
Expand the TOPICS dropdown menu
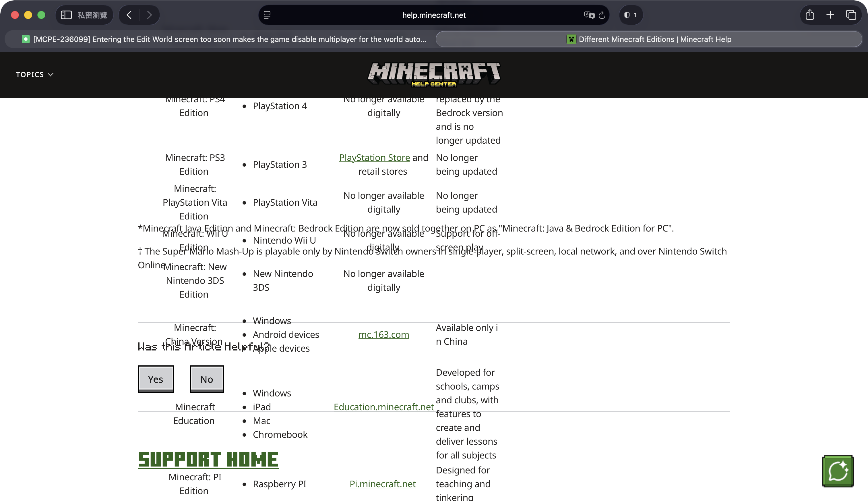[x=34, y=74]
